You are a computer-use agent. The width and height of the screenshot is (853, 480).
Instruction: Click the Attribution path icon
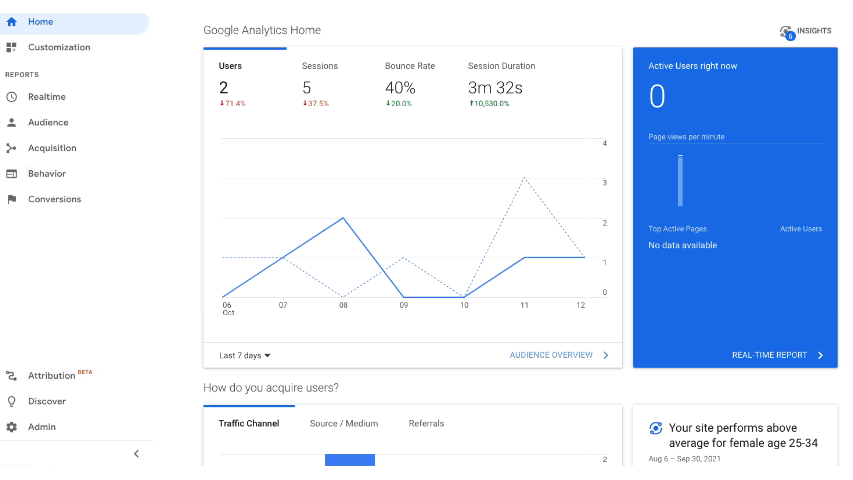11,376
